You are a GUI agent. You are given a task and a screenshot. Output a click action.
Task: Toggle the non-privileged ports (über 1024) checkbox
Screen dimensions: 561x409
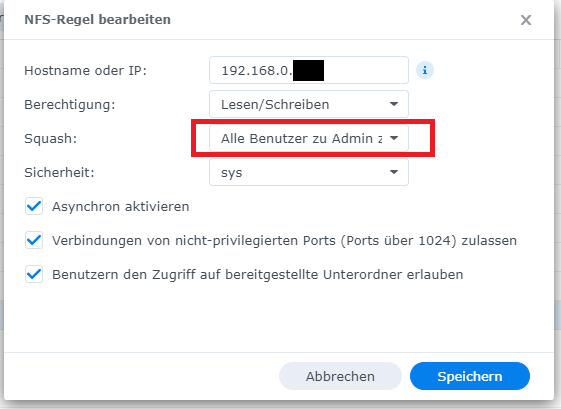click(x=34, y=240)
